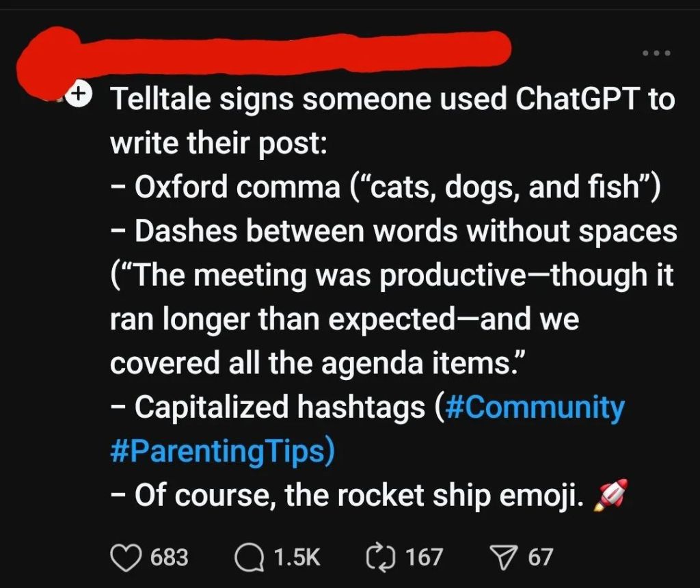The height and width of the screenshot is (588, 700).
Task: Open replies via the speech bubble icon
Action: (x=250, y=557)
